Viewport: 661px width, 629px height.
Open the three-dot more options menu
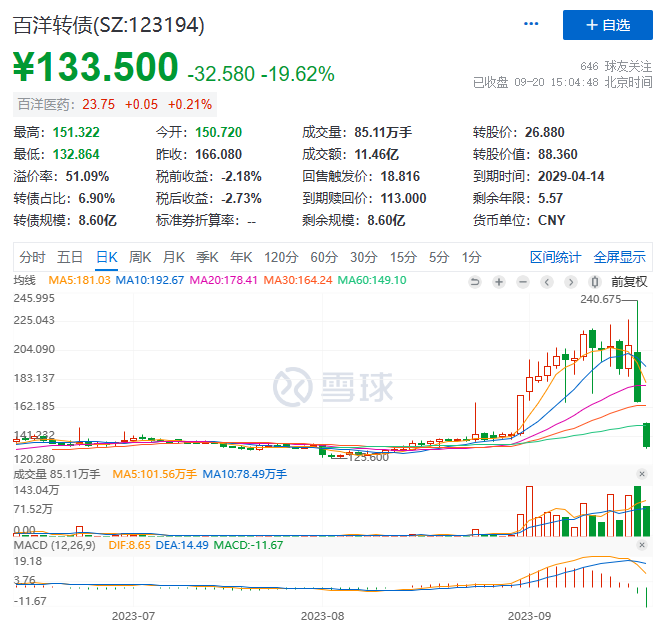[531, 24]
